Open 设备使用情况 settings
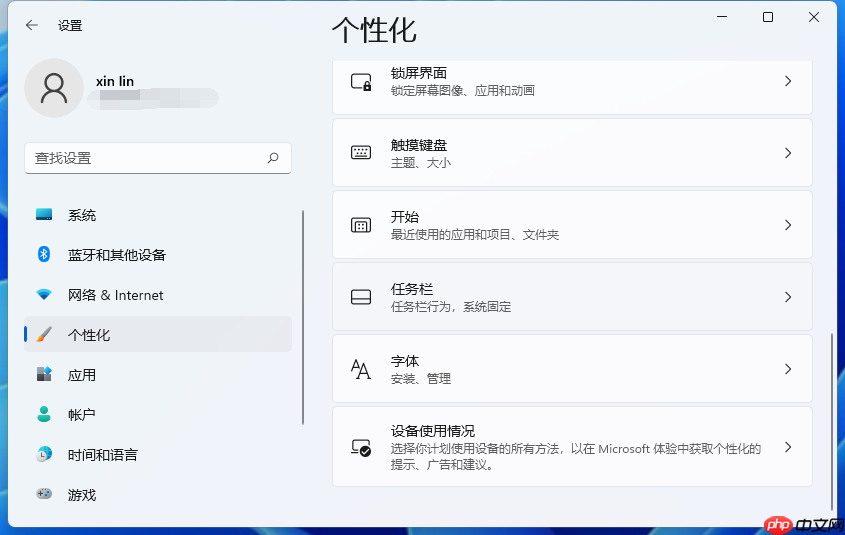Image resolution: width=845 pixels, height=535 pixels. pyautogui.click(x=572, y=447)
